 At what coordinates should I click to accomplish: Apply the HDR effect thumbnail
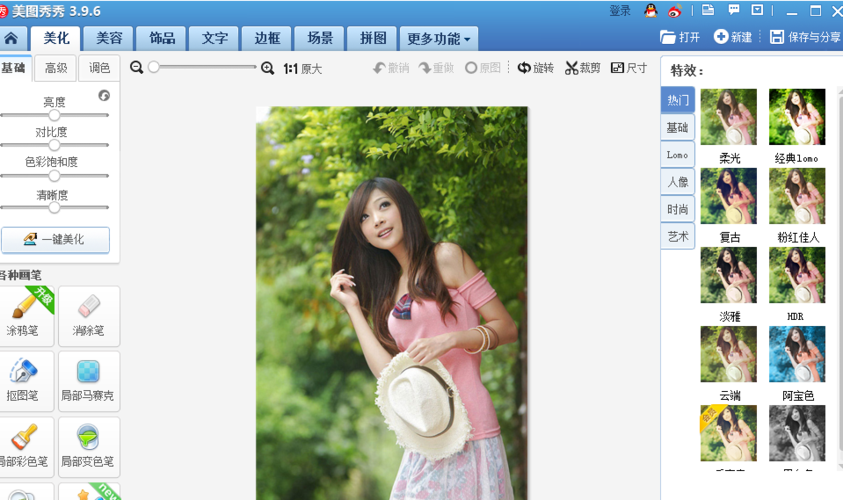coord(797,275)
